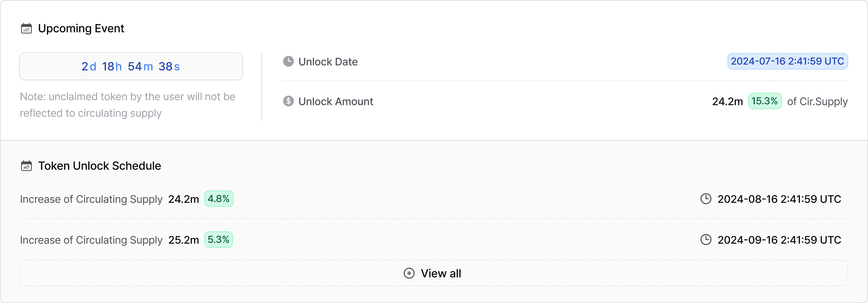The height and width of the screenshot is (303, 868).
Task: Click the Token Unlock Schedule heading
Action: pyautogui.click(x=99, y=166)
